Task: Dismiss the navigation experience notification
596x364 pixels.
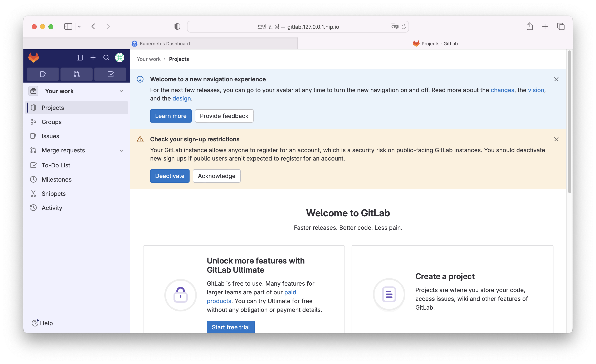Action: coord(556,79)
